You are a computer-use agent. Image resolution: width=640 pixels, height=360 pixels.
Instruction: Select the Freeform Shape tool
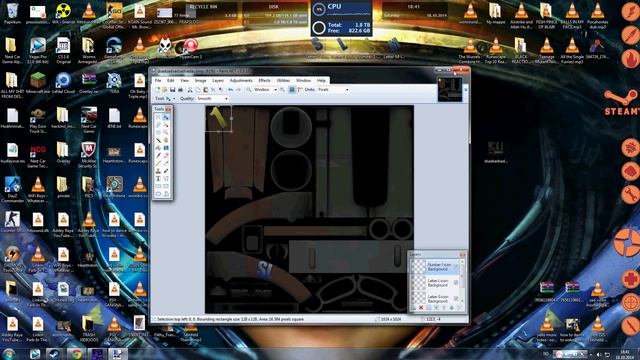point(166,194)
